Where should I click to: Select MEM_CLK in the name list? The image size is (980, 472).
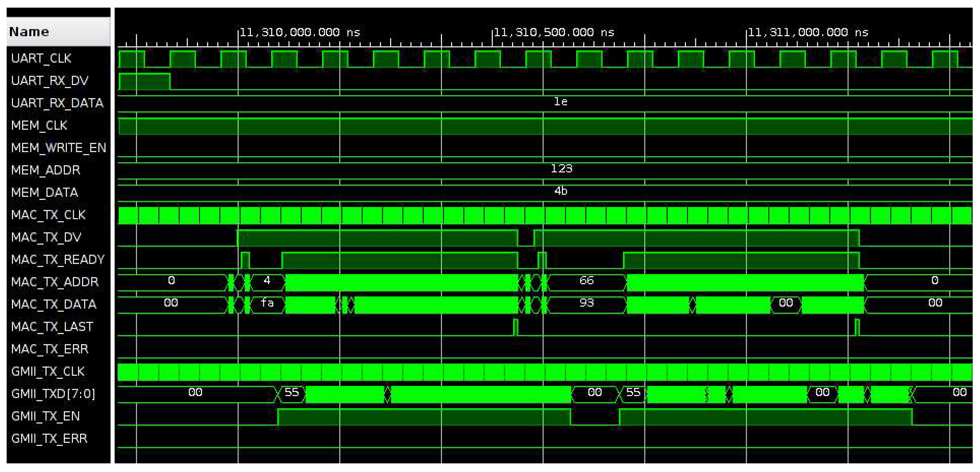(39, 125)
